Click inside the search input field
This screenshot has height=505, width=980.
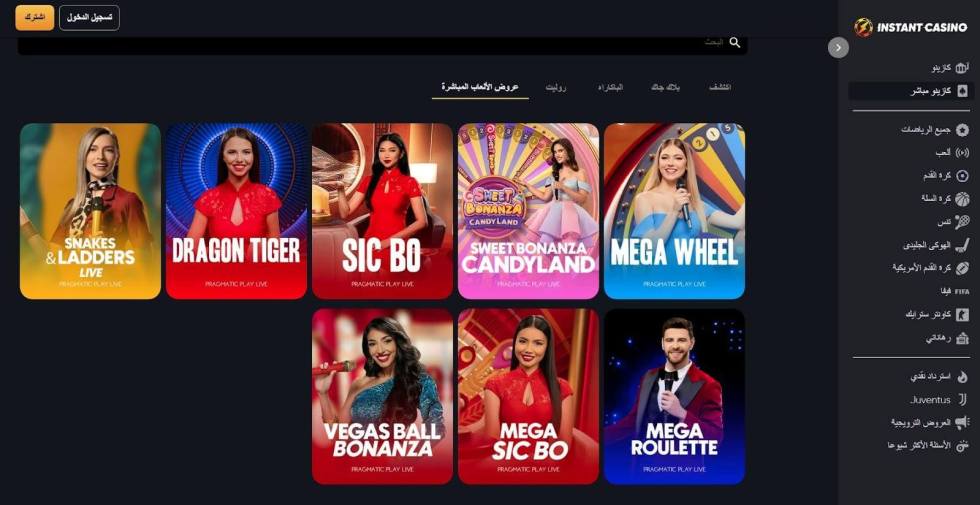[382, 44]
